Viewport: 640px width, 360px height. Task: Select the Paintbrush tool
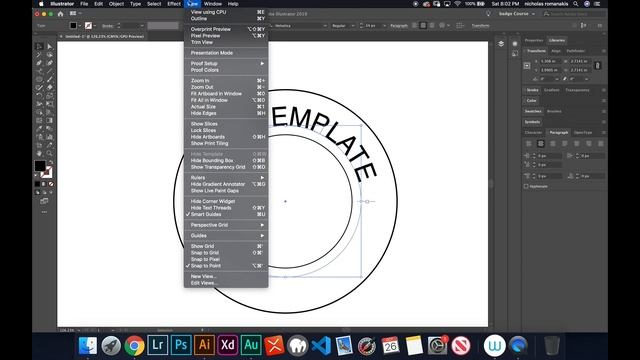tap(49, 79)
